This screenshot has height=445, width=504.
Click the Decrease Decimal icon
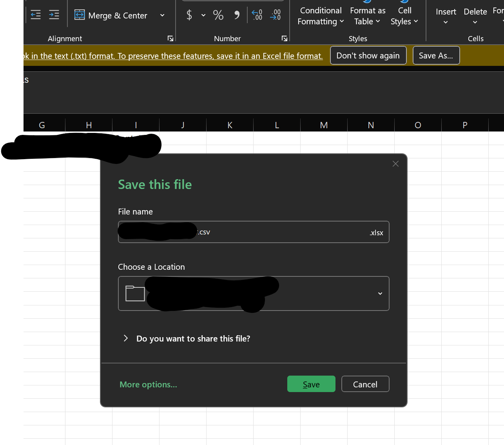(x=276, y=15)
